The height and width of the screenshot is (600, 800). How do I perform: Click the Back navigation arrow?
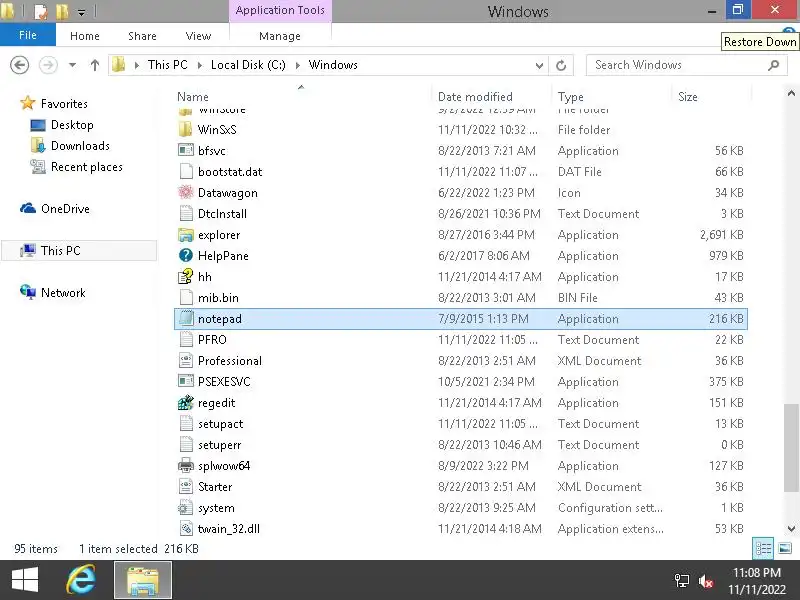[20, 65]
